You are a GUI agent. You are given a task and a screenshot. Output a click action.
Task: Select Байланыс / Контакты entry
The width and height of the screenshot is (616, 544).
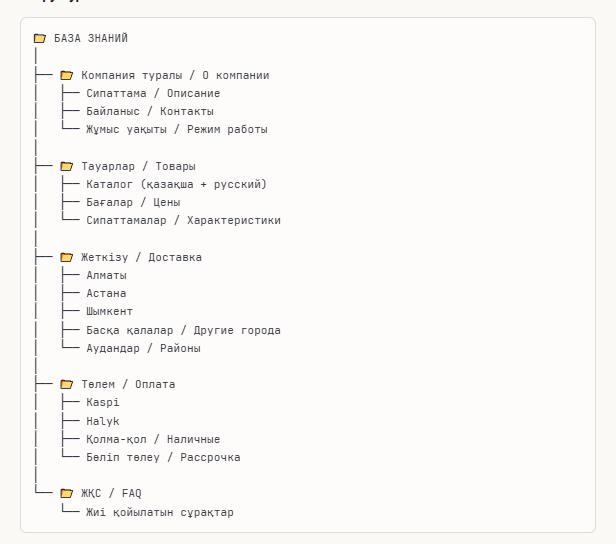tap(150, 111)
